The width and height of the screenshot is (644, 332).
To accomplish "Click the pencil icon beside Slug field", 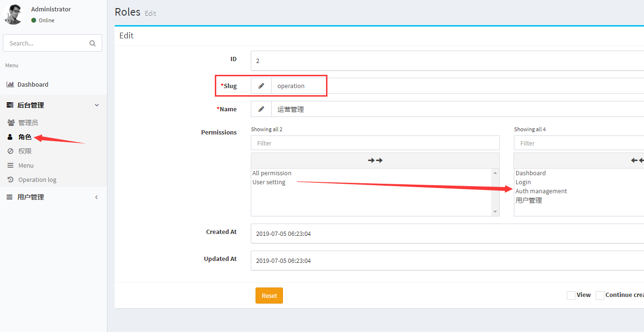I will pyautogui.click(x=261, y=86).
